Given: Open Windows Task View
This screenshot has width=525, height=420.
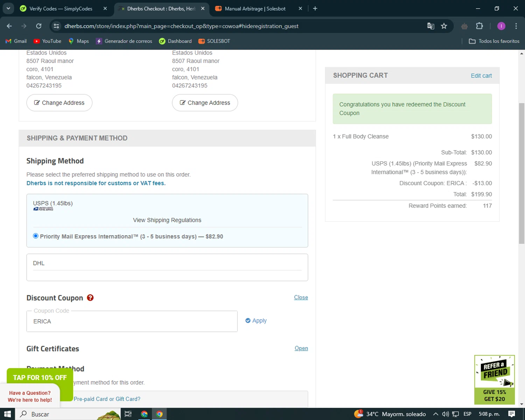Looking at the screenshot, I should pyautogui.click(x=128, y=414).
